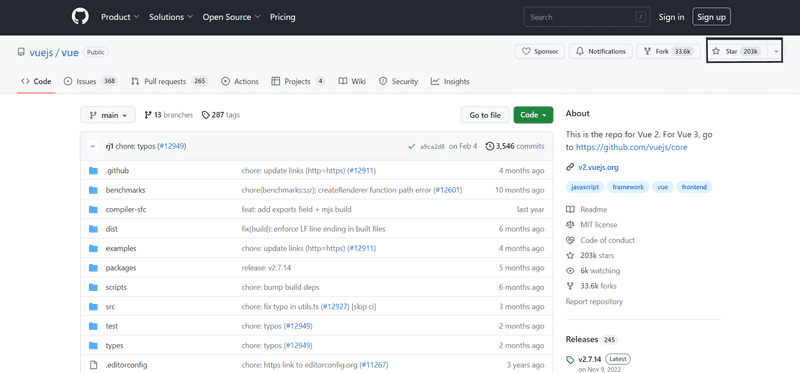Image resolution: width=800 pixels, height=373 pixels.
Task: Click the framework topic tag
Action: point(628,187)
